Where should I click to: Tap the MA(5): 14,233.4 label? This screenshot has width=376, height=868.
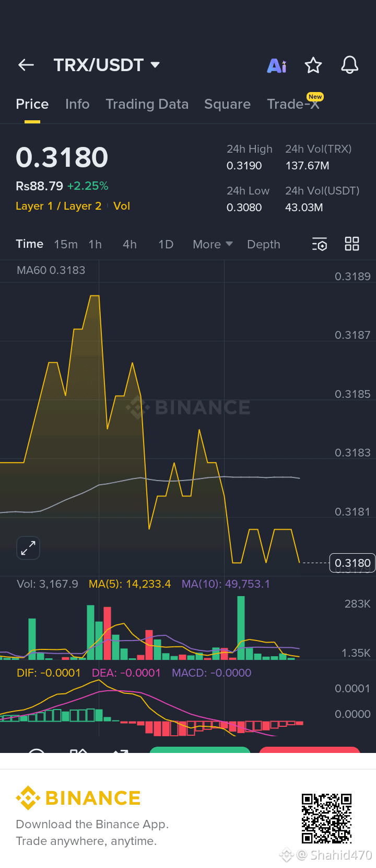(x=130, y=584)
